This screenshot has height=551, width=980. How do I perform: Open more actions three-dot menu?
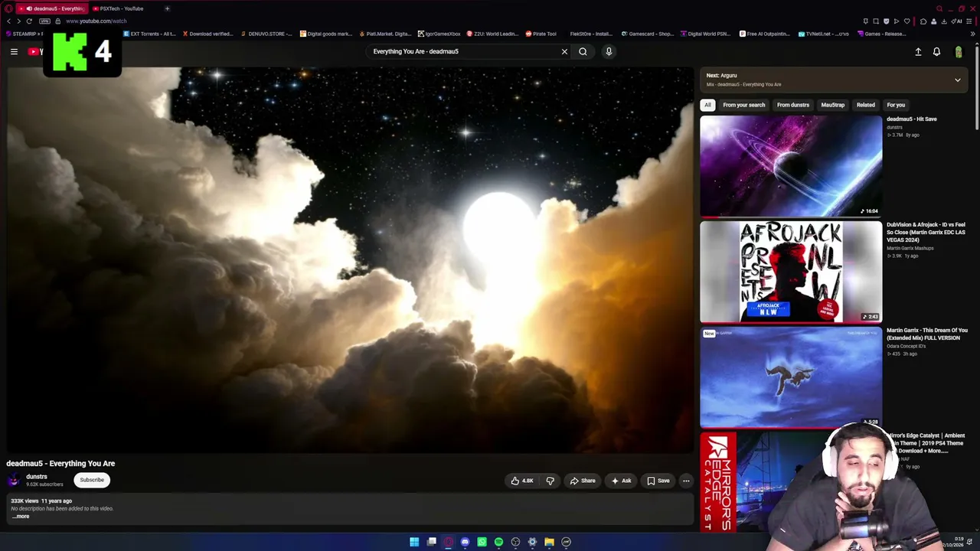pyautogui.click(x=686, y=481)
